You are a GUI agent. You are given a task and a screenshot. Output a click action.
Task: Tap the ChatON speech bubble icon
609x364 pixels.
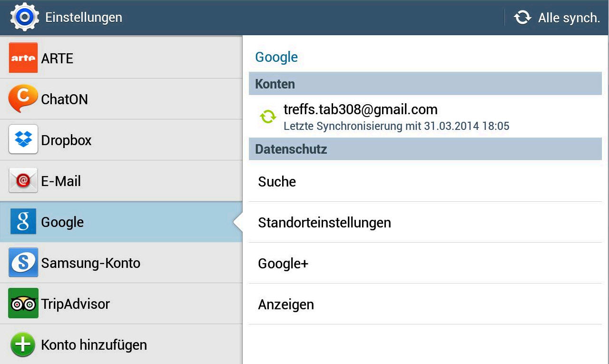(x=23, y=98)
